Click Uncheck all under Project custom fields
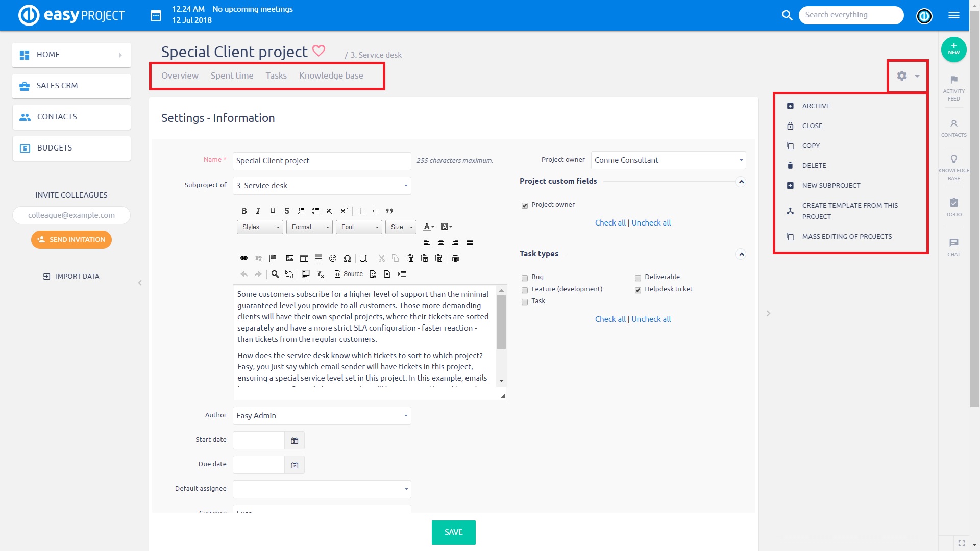The height and width of the screenshot is (551, 980). (x=651, y=223)
